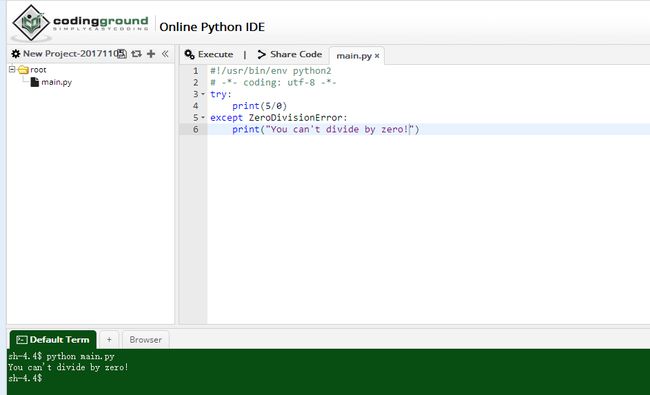The width and height of the screenshot is (650, 395).
Task: Click the terminal icon in Default Term tab
Action: [22, 340]
